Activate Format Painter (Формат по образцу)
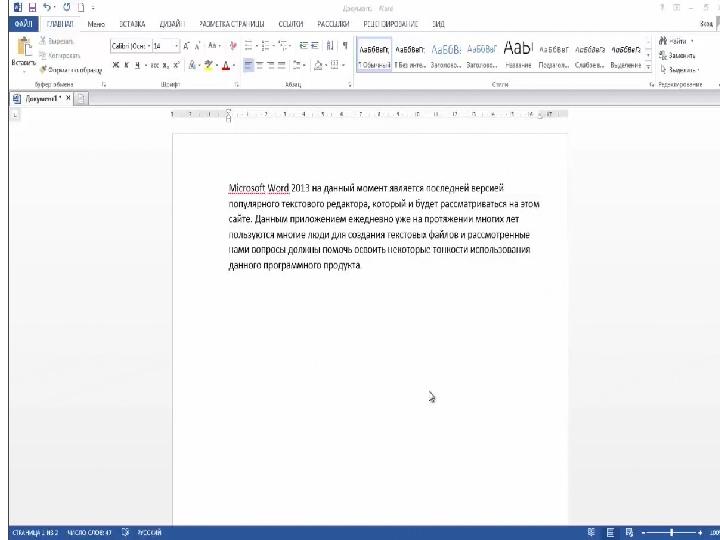This screenshot has width=720, height=540. [70, 70]
